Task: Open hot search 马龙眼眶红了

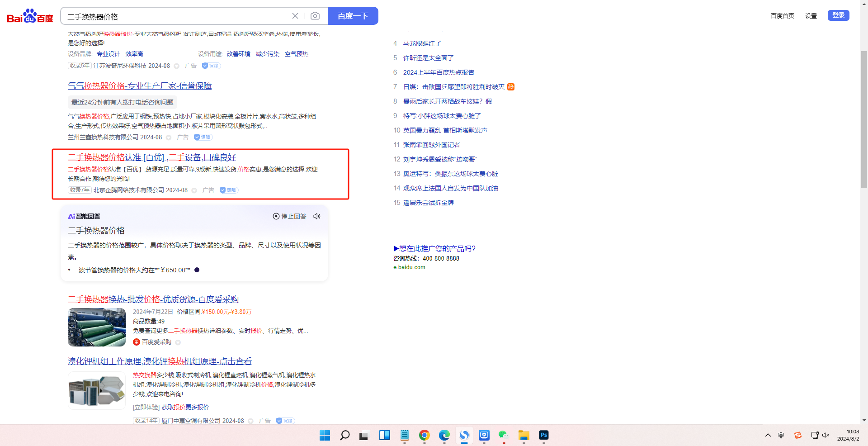Action: 422,43
